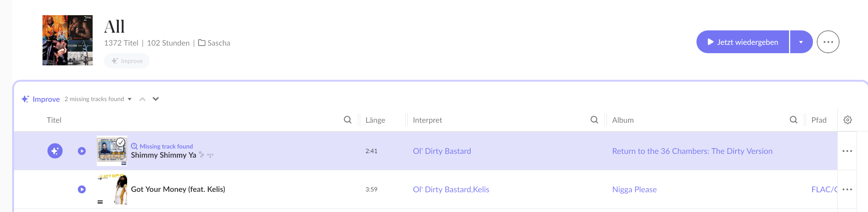
Task: Click the Improve button under playlist title
Action: [x=127, y=61]
